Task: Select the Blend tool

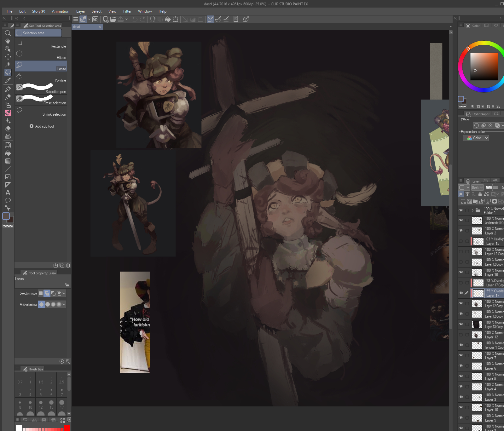Action: 8,136
